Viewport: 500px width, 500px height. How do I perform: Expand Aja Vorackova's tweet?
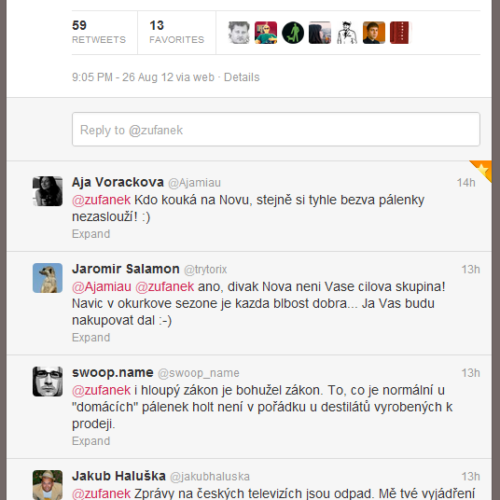point(91,234)
